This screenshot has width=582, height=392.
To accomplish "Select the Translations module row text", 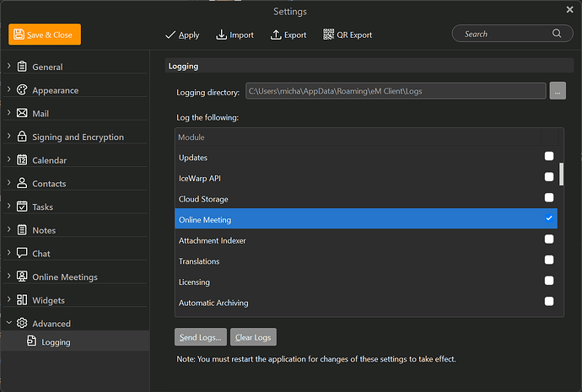I will pos(199,261).
